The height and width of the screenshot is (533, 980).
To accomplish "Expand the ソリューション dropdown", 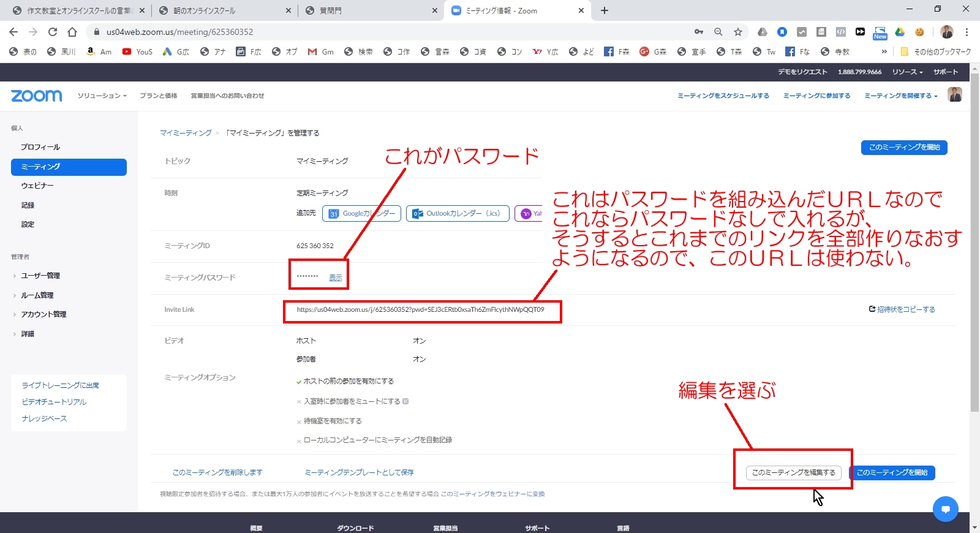I will tap(102, 96).
